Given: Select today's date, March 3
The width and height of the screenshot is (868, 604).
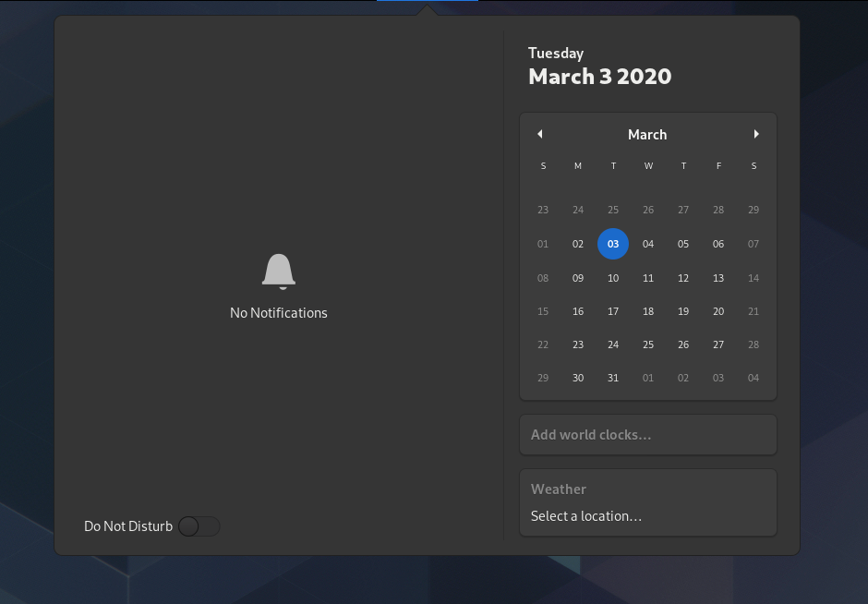Looking at the screenshot, I should pyautogui.click(x=612, y=243).
